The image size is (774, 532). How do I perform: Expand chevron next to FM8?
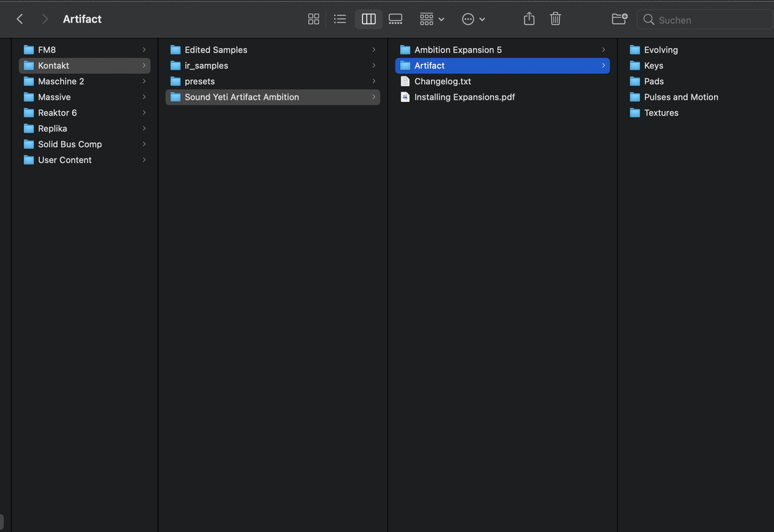pos(144,50)
